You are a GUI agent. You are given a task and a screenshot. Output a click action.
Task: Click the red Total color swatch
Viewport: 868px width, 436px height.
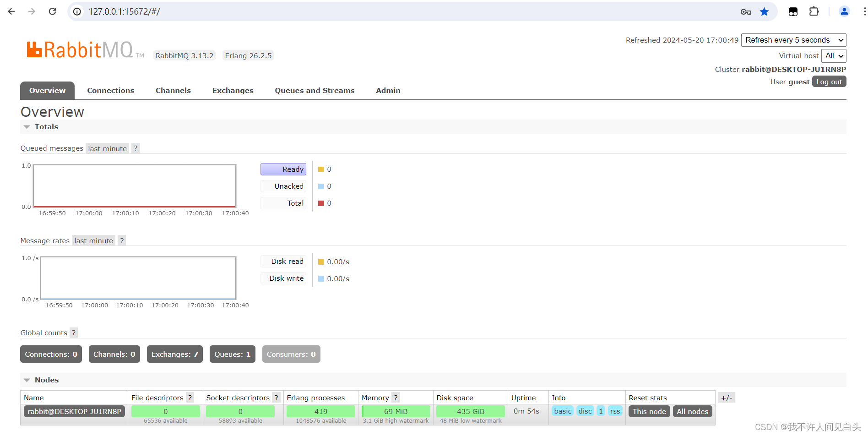point(321,203)
